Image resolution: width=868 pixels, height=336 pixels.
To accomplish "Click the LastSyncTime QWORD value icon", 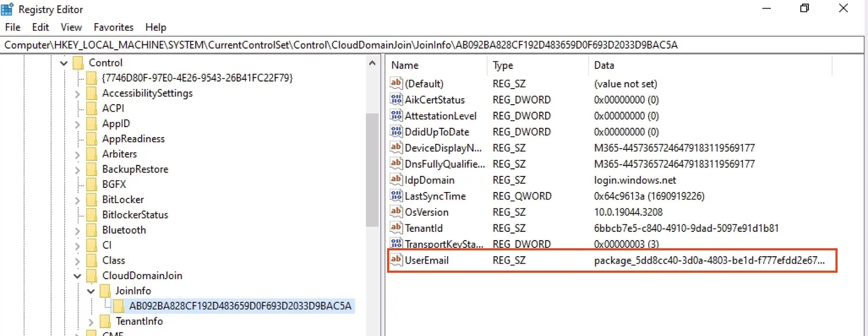I will [x=396, y=196].
